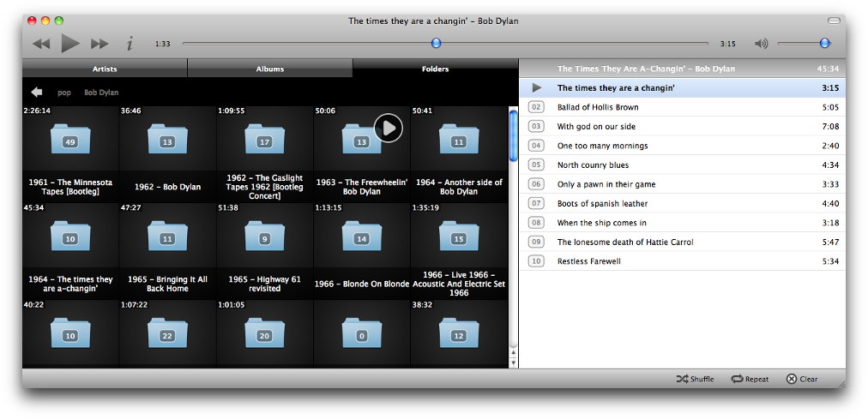Click the folder with 12 items
The height and width of the screenshot is (419, 868).
tap(459, 333)
